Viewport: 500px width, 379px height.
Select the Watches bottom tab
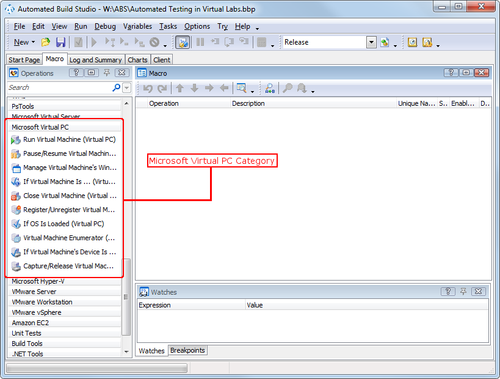[x=152, y=351]
